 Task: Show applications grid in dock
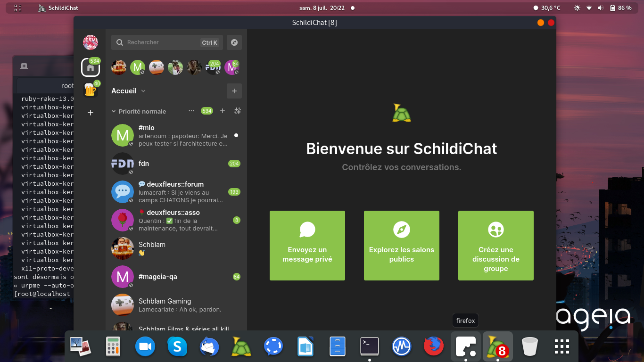pos(562,346)
